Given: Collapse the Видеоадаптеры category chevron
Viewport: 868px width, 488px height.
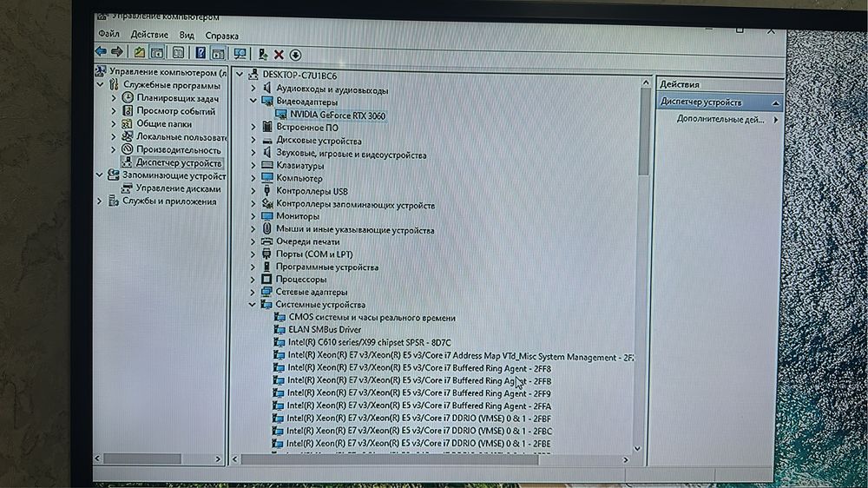Looking at the screenshot, I should [253, 101].
